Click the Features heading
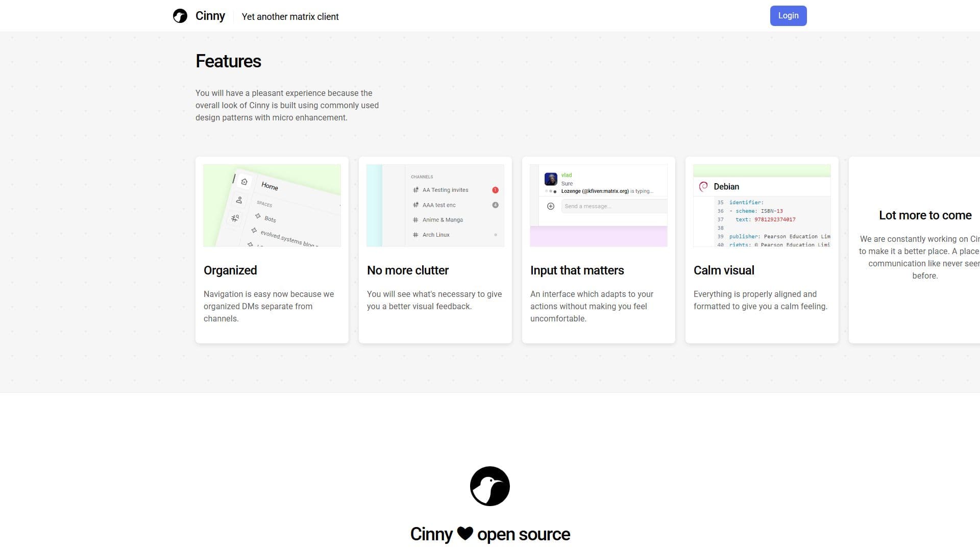The image size is (980, 551). pos(228,61)
